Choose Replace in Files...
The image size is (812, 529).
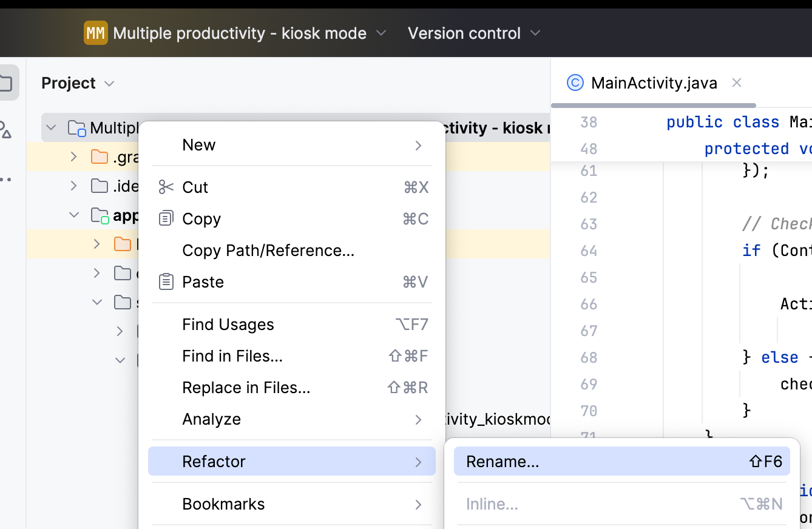pos(292,388)
